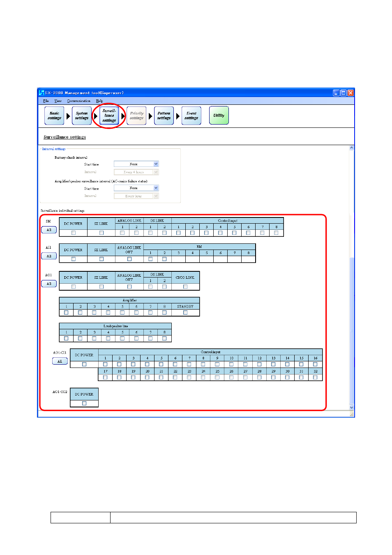Screen dimensions: 392x555
Task: Open Event settings step
Action: 191,116
